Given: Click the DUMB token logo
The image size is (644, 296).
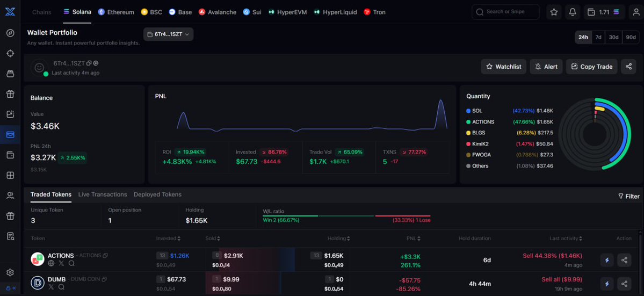Looking at the screenshot, I should click(x=38, y=283).
